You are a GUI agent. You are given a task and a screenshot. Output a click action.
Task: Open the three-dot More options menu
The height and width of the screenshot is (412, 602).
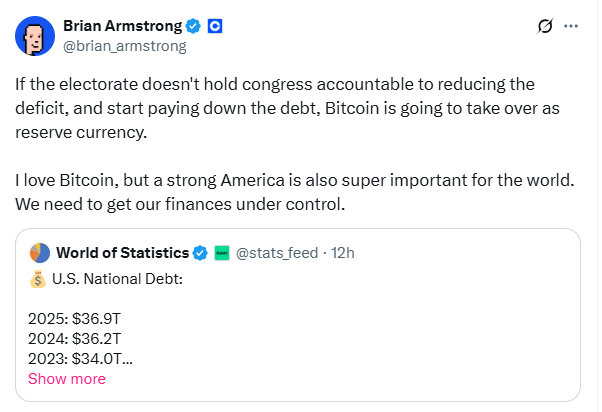572,26
